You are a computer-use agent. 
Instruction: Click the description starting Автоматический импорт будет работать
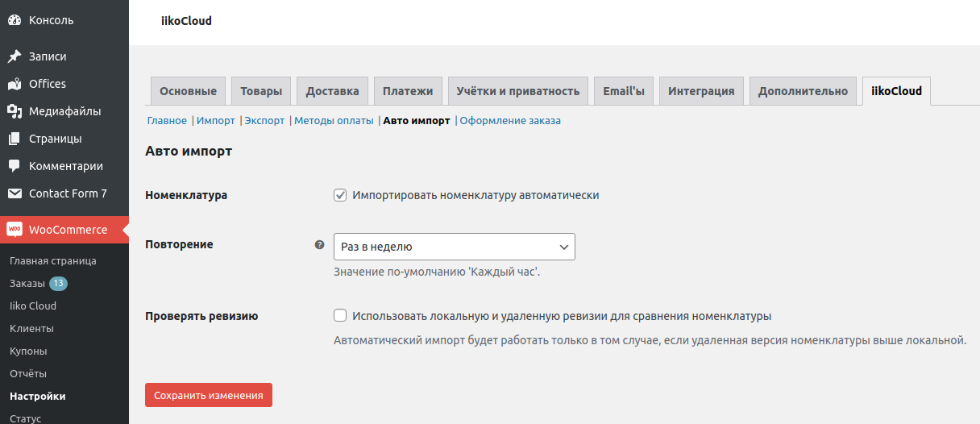tap(650, 341)
